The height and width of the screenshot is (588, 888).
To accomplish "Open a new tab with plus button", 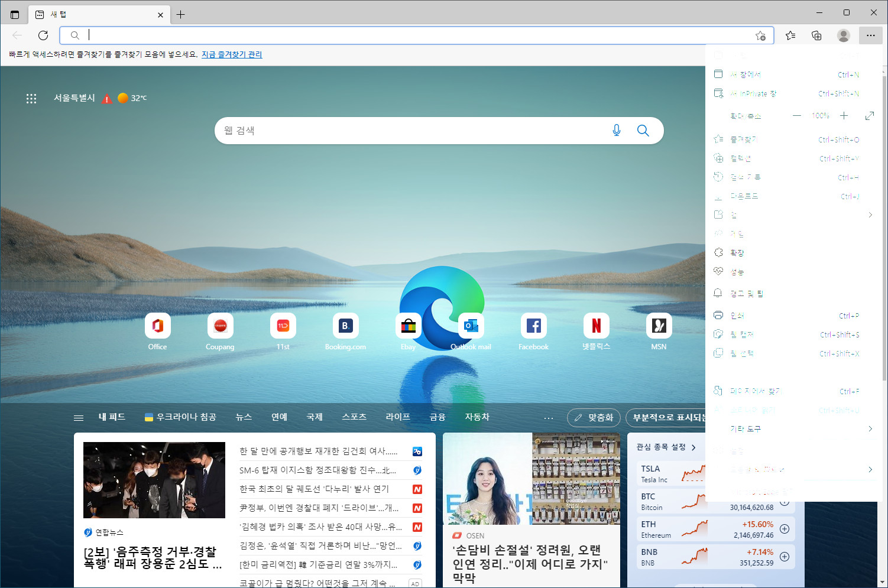I will click(x=181, y=14).
